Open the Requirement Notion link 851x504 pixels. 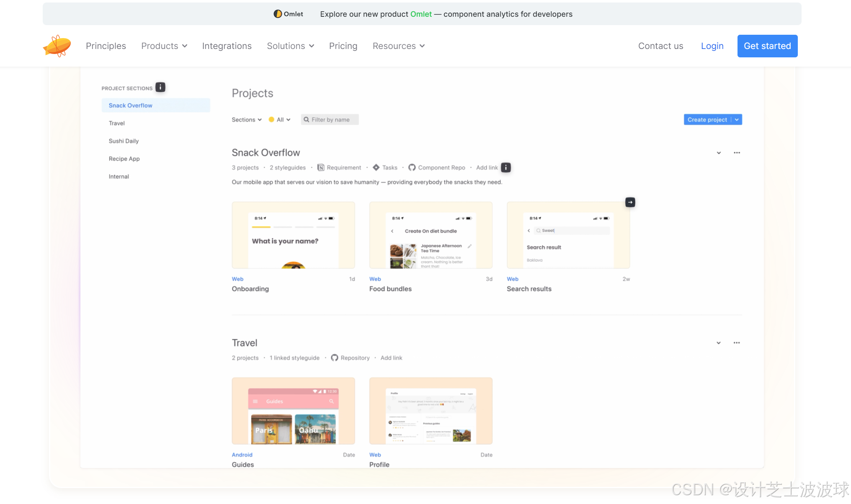pyautogui.click(x=339, y=167)
